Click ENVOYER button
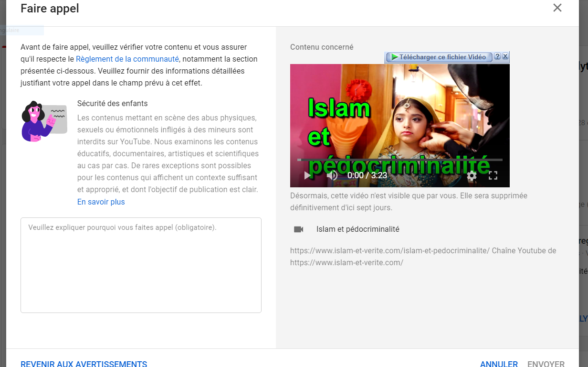This screenshot has width=588, height=367. tap(546, 364)
